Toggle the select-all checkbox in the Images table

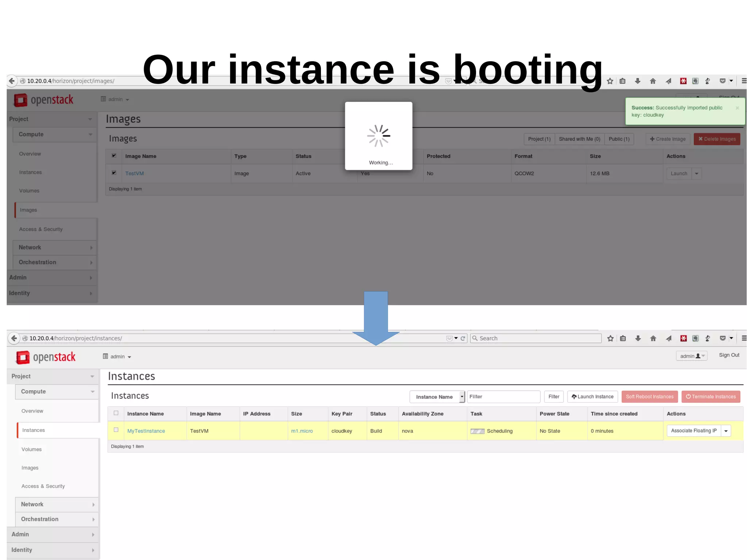click(x=114, y=155)
